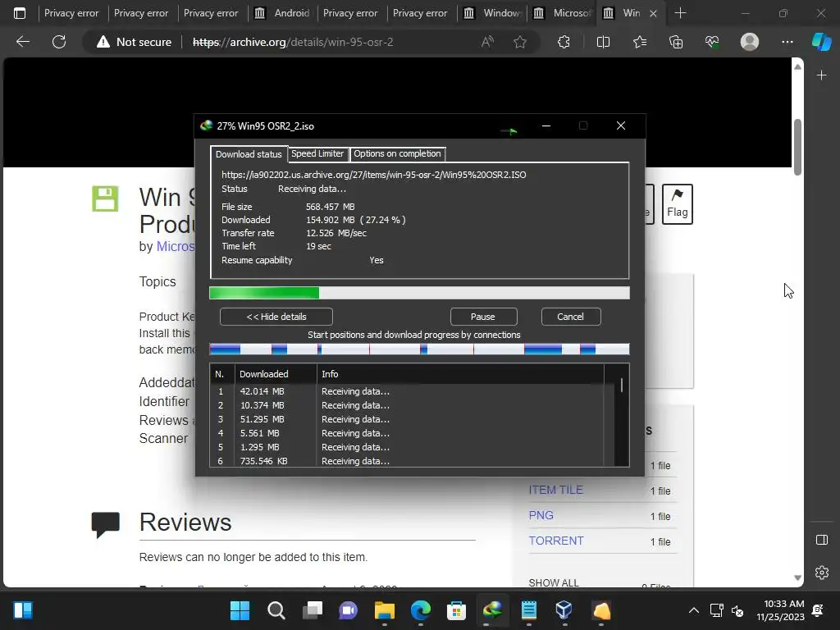This screenshot has height=630, width=840.
Task: Open taskbar Search magnifier
Action: 276,610
